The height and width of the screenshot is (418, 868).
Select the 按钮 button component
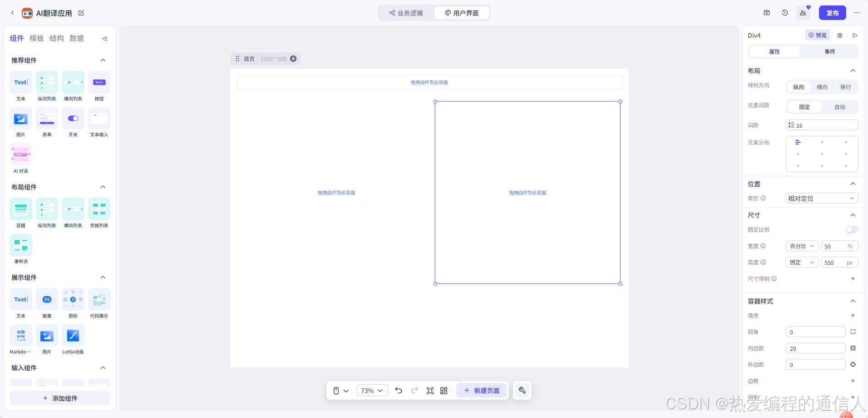pyautogui.click(x=99, y=86)
